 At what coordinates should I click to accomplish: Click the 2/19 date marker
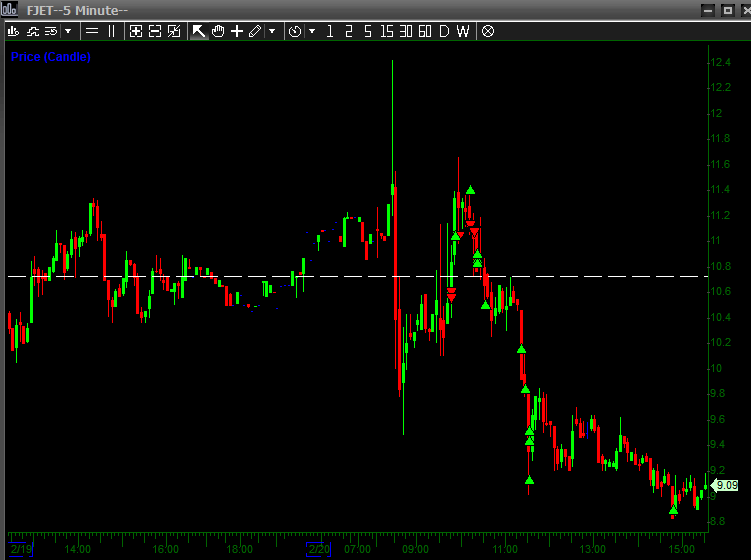coord(21,549)
